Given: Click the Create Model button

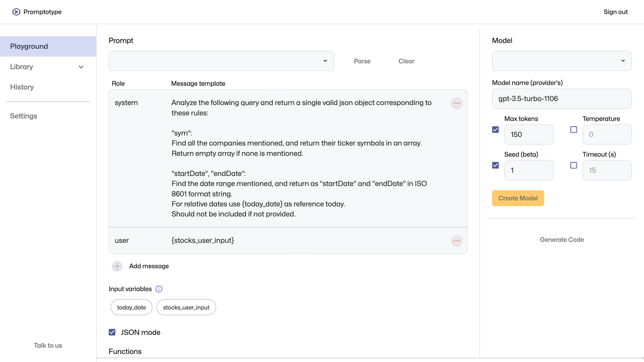Looking at the screenshot, I should tap(518, 198).
